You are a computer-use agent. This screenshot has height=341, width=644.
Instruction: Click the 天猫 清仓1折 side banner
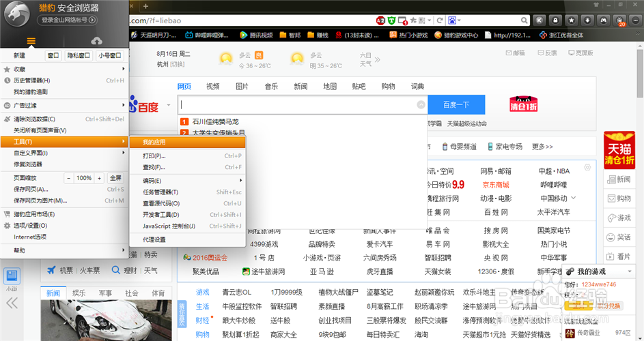tap(619, 150)
